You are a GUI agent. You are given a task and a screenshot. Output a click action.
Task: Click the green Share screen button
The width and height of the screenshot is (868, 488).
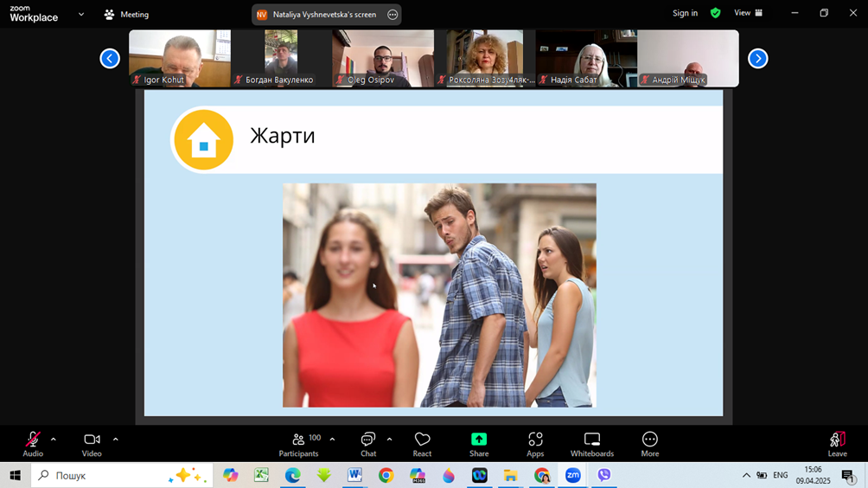[x=479, y=444]
